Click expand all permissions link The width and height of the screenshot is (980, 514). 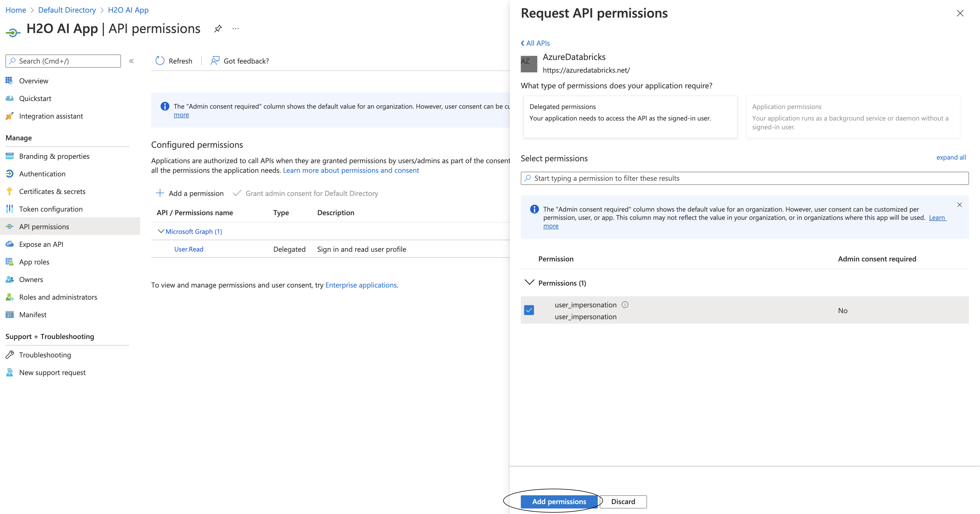(x=951, y=157)
